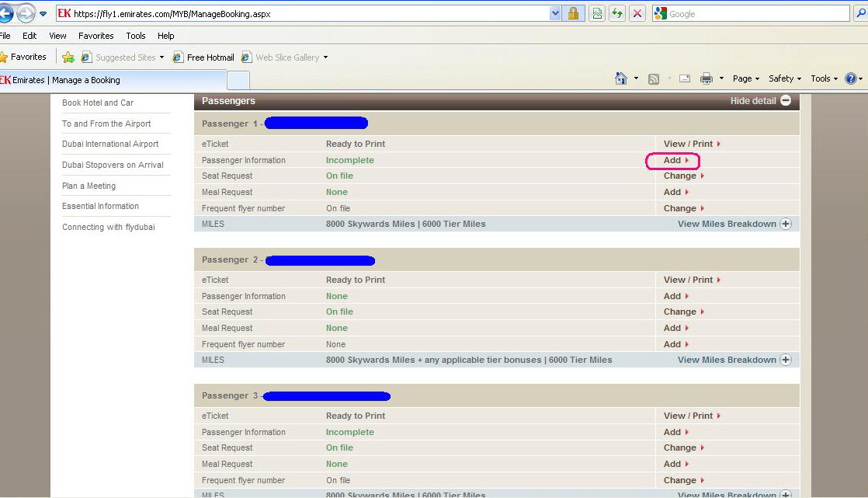Add Passenger 2 frequent flyer number
868x498 pixels.
point(676,344)
